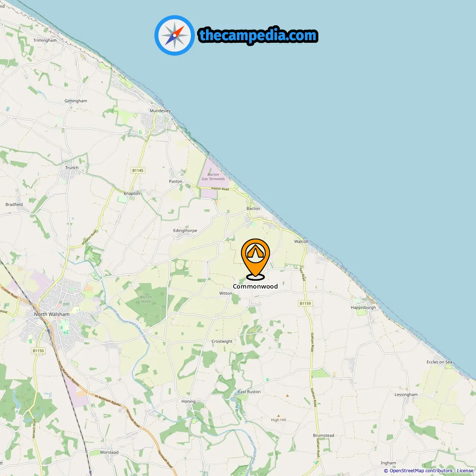Select the Commonwood place label
This screenshot has height=476, width=476.
click(x=255, y=286)
